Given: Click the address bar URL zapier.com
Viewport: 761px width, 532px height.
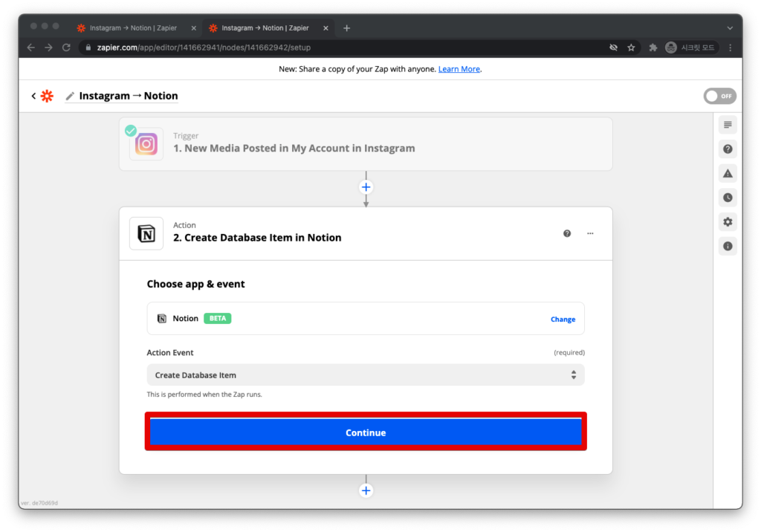Looking at the screenshot, I should point(204,48).
